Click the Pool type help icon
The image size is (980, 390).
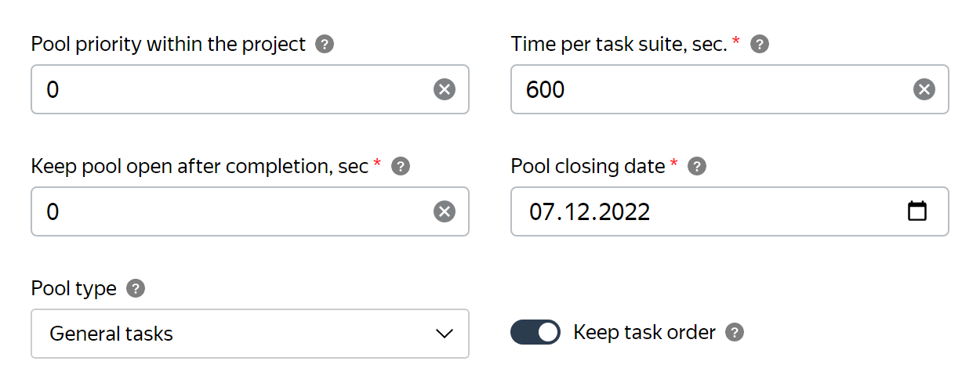pyautogui.click(x=136, y=289)
